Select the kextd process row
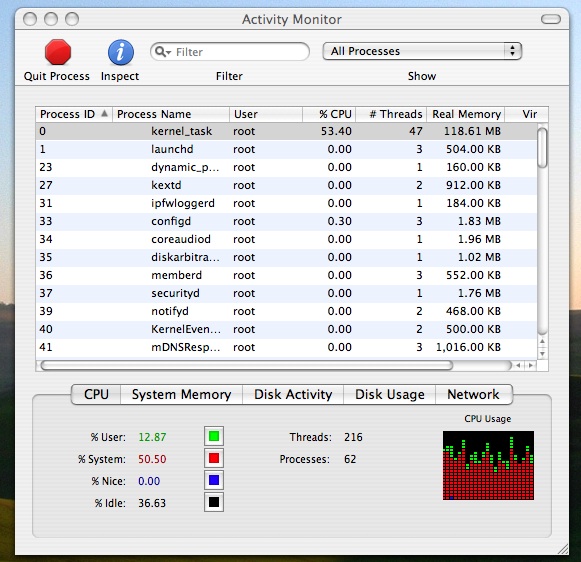 (x=286, y=185)
